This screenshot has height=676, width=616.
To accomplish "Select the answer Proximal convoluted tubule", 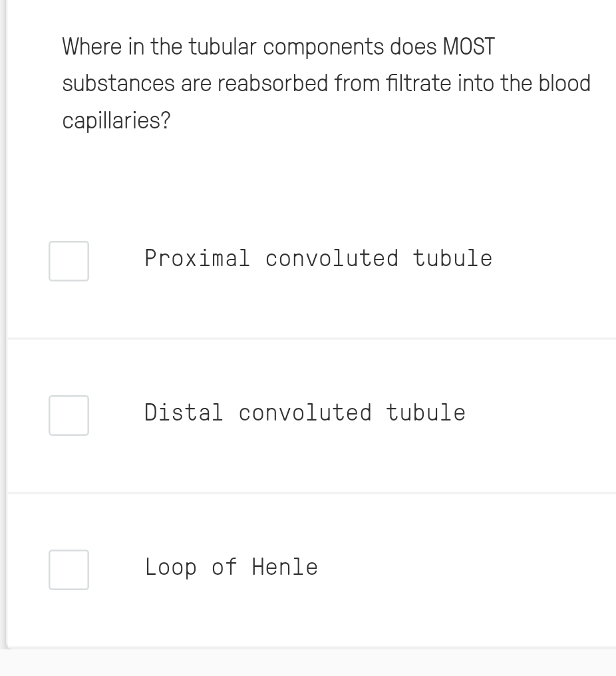I will pos(318,259).
